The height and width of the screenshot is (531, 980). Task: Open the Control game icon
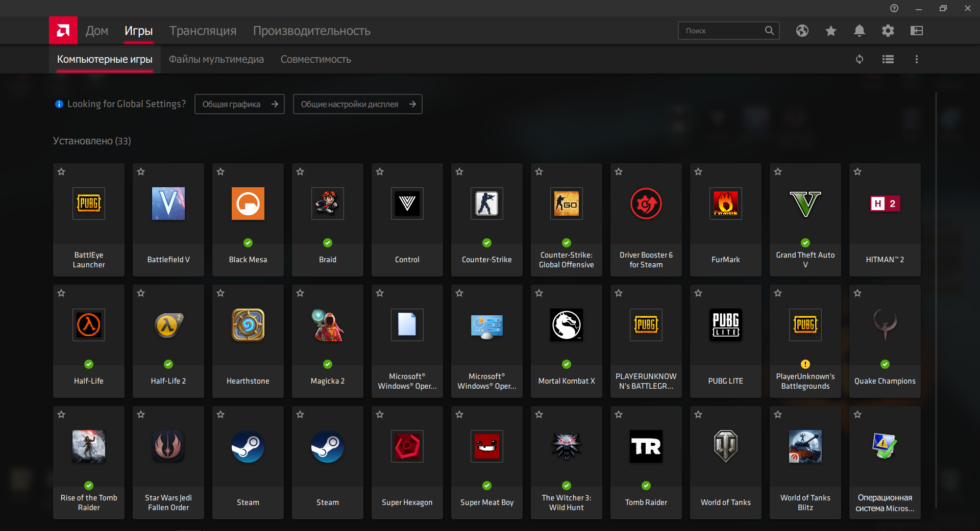pyautogui.click(x=407, y=204)
